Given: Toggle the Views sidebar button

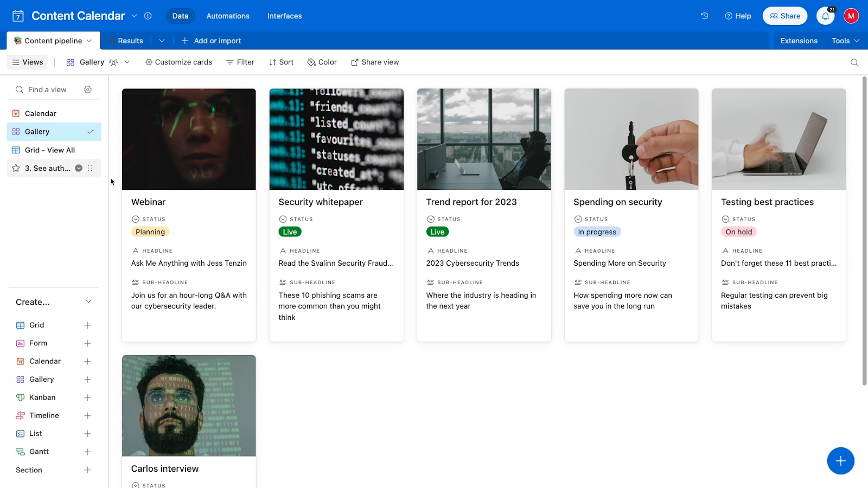Looking at the screenshot, I should pyautogui.click(x=27, y=62).
